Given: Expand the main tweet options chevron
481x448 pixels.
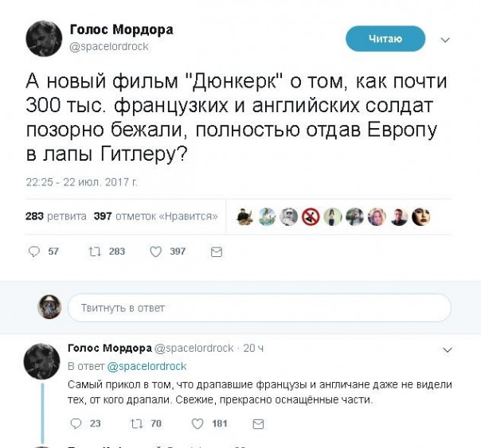Looking at the screenshot, I should (446, 39).
